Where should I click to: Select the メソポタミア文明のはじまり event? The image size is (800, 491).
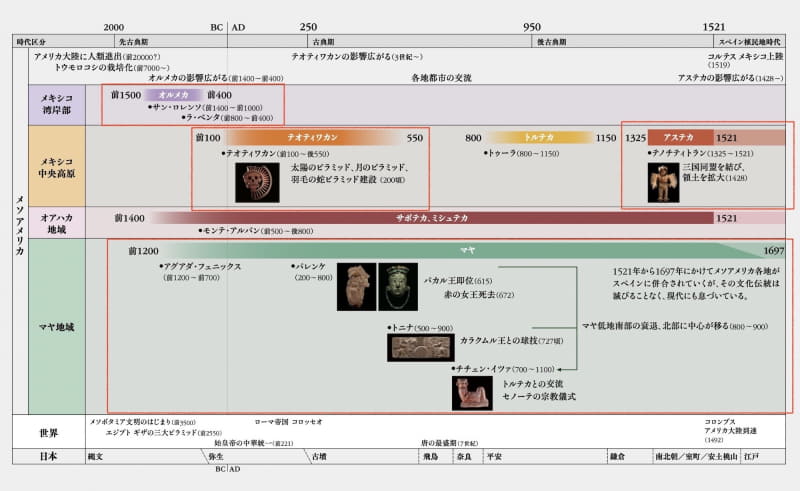click(142, 422)
